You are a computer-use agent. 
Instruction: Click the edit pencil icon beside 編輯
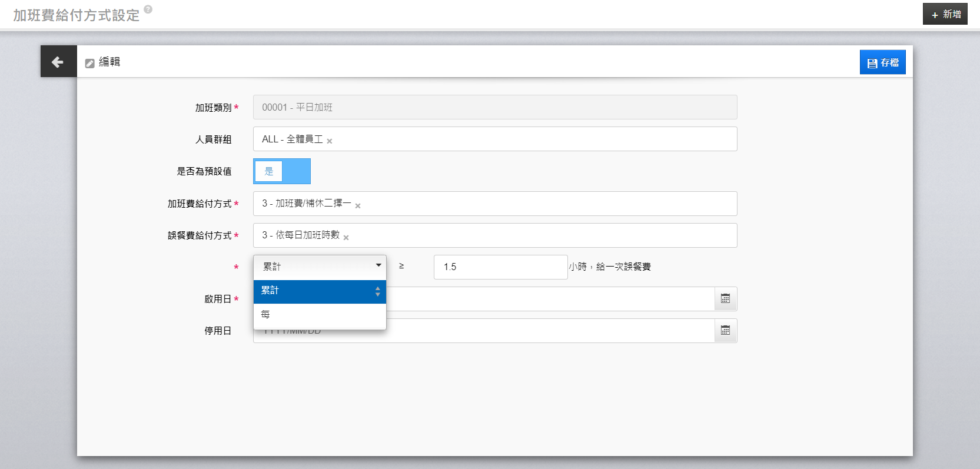[90, 63]
